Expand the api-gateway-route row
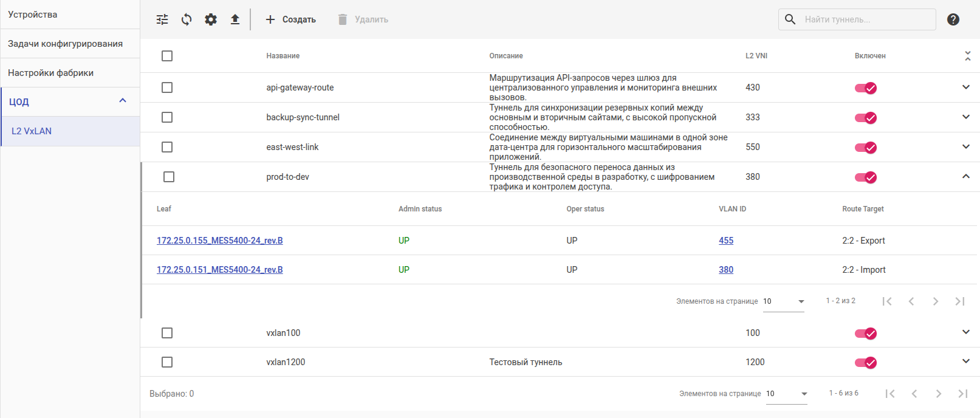 966,87
